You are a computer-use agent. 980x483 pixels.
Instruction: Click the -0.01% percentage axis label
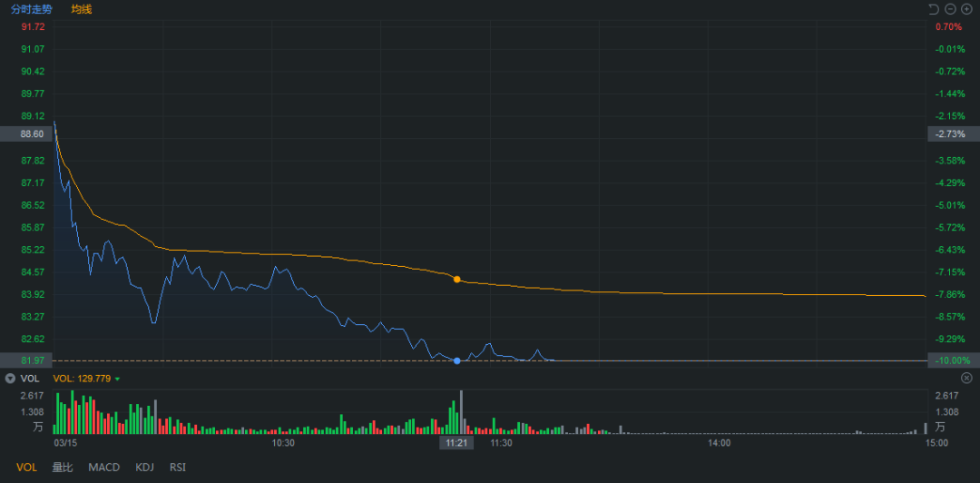[948, 49]
